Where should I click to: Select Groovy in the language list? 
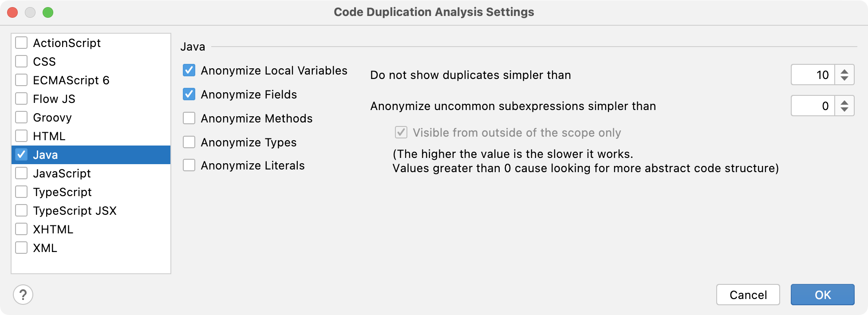click(x=91, y=118)
